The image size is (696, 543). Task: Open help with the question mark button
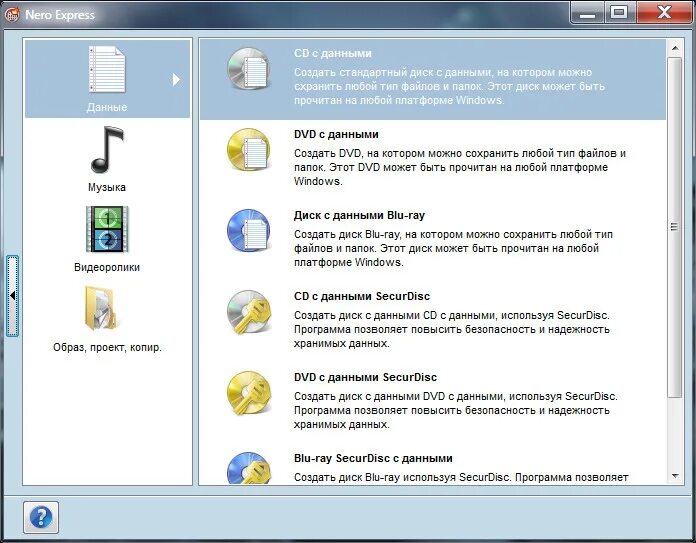pyautogui.click(x=41, y=517)
